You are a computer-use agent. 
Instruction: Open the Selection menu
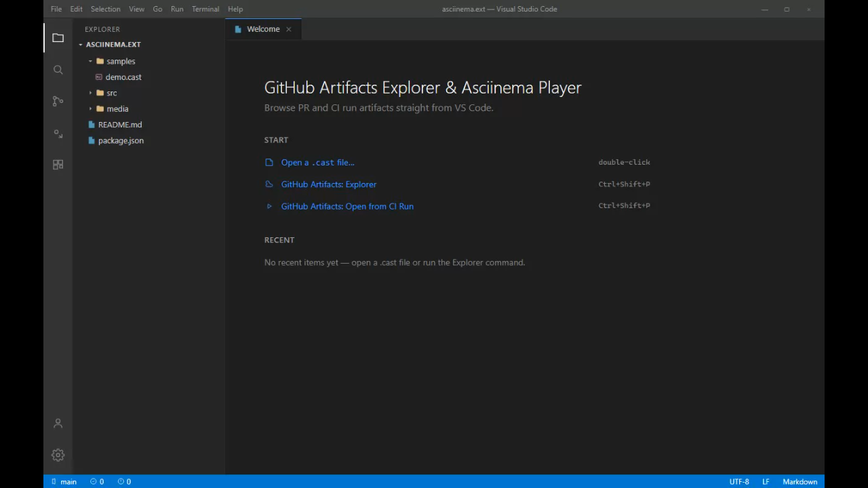point(105,9)
